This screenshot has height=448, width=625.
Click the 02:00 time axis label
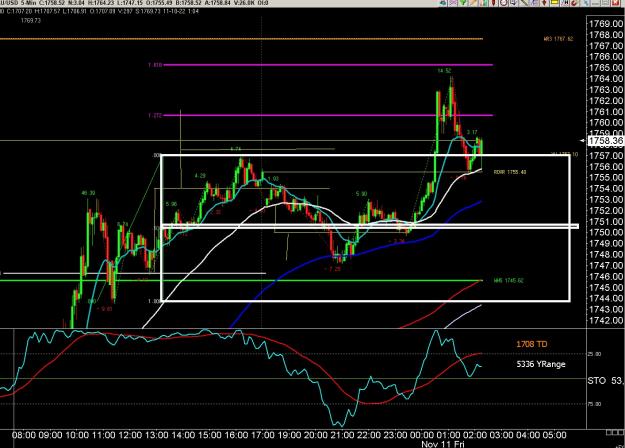click(x=474, y=435)
